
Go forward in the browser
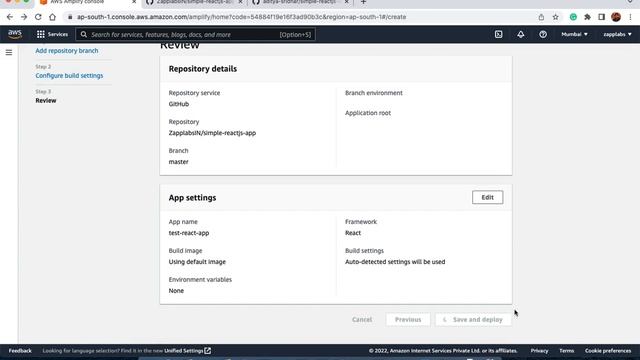[x=24, y=17]
